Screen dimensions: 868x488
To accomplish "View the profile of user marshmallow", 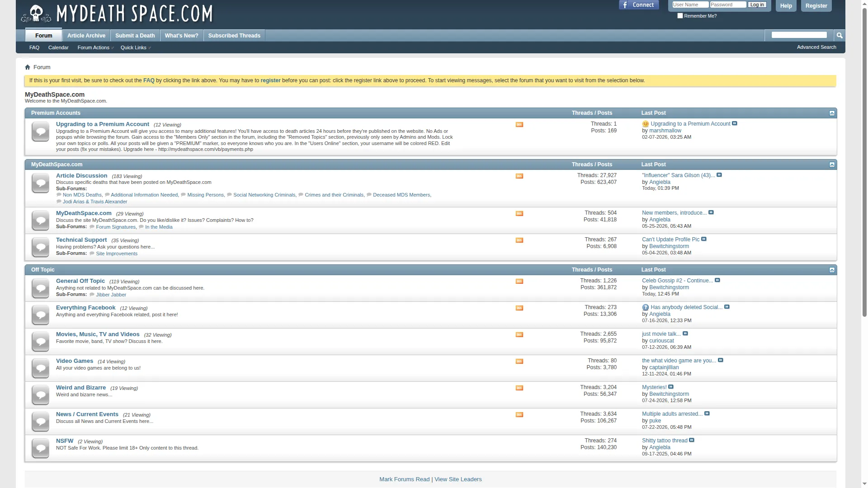I will pyautogui.click(x=665, y=131).
